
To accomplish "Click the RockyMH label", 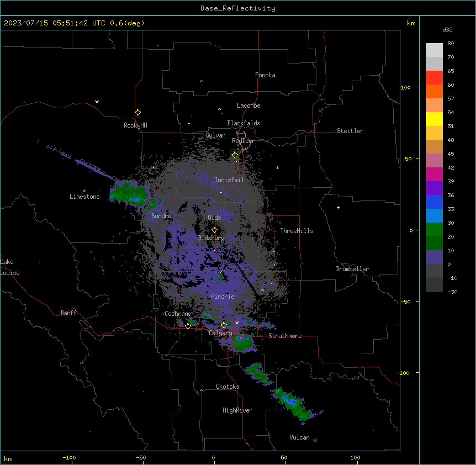I will (135, 125).
